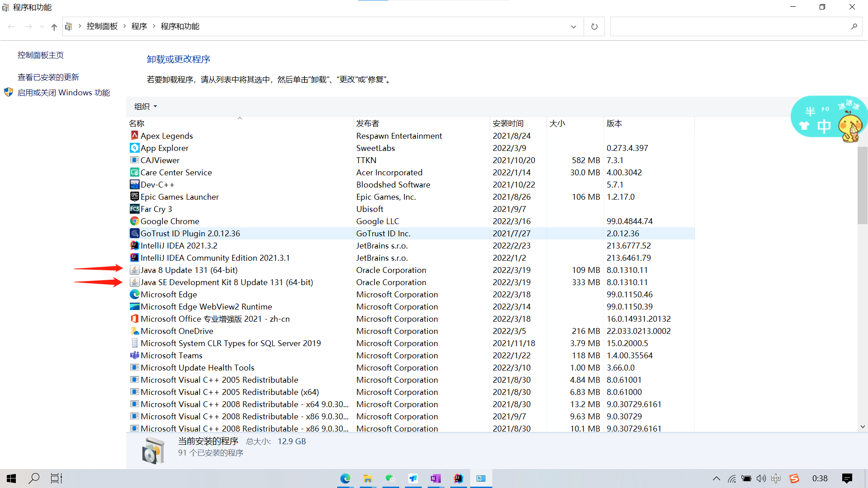Click the refresh button
This screenshot has width=868, height=488.
594,27
